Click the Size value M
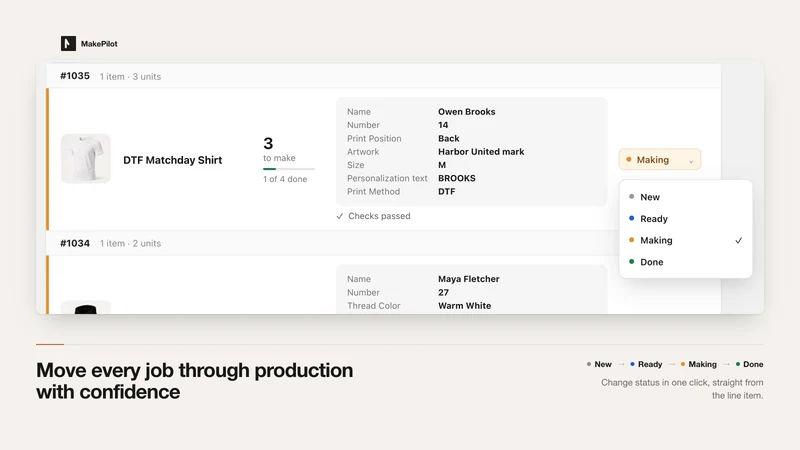This screenshot has height=450, width=800. [x=442, y=165]
